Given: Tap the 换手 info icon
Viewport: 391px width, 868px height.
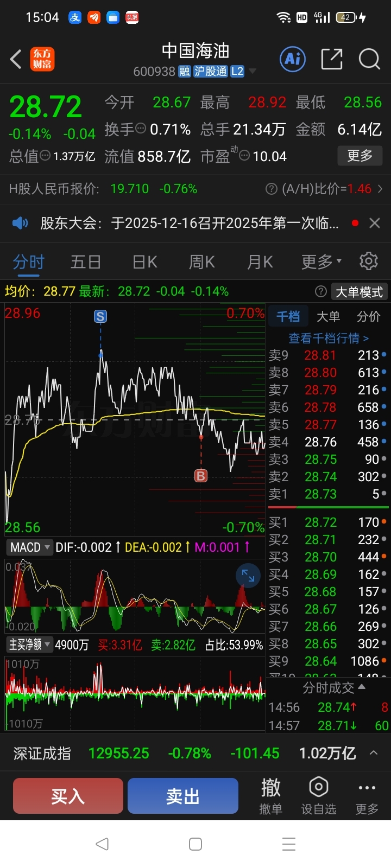Looking at the screenshot, I should [141, 129].
